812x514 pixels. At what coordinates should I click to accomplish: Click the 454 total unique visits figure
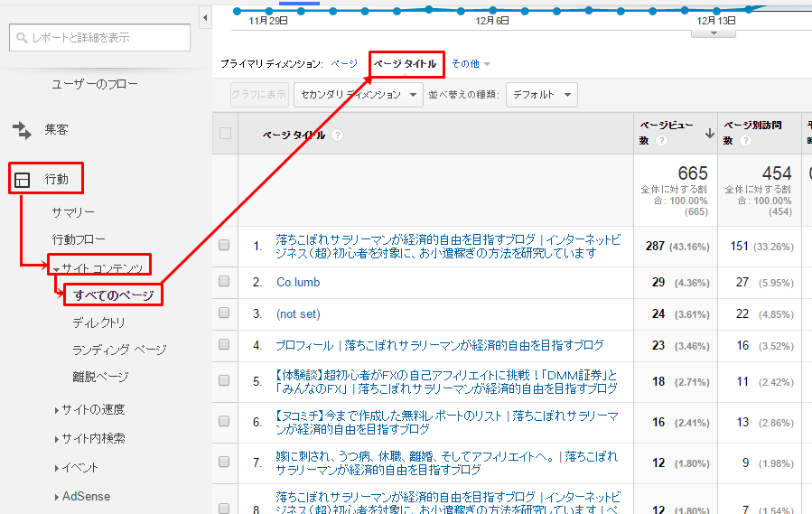pos(776,173)
